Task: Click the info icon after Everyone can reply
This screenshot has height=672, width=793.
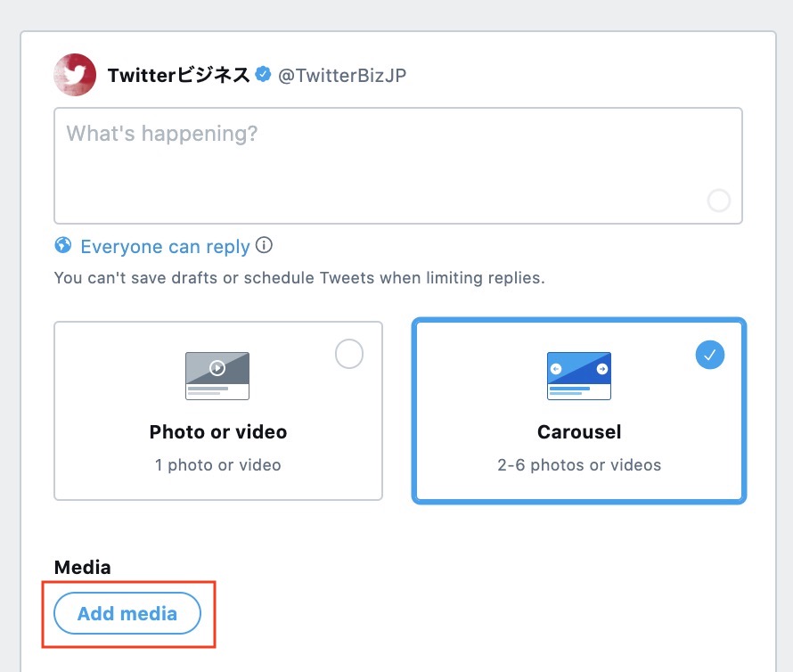Action: 264,245
